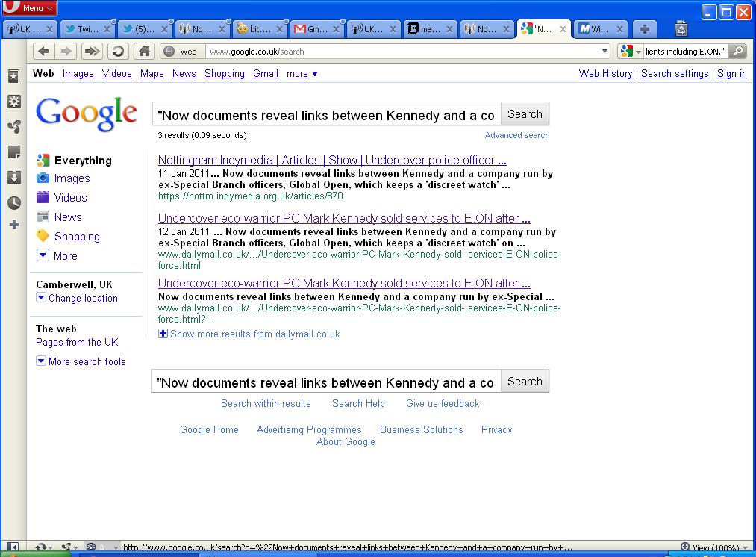Open the Downloads panel in sidebar
756x557 pixels.
pos(13,178)
